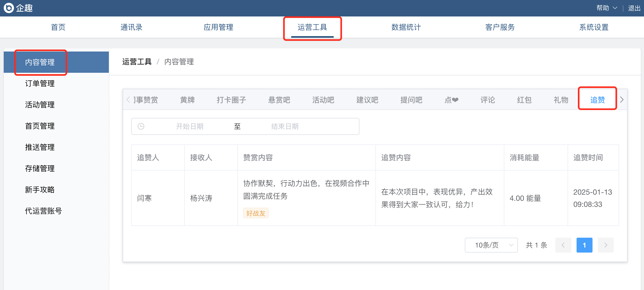Open the 点❤ heart tab
644x290 pixels.
(451, 100)
